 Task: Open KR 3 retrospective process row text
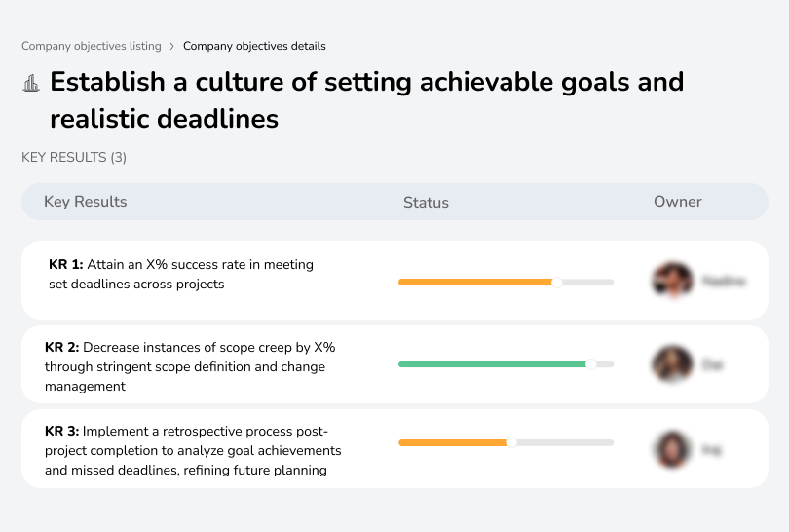click(193, 450)
